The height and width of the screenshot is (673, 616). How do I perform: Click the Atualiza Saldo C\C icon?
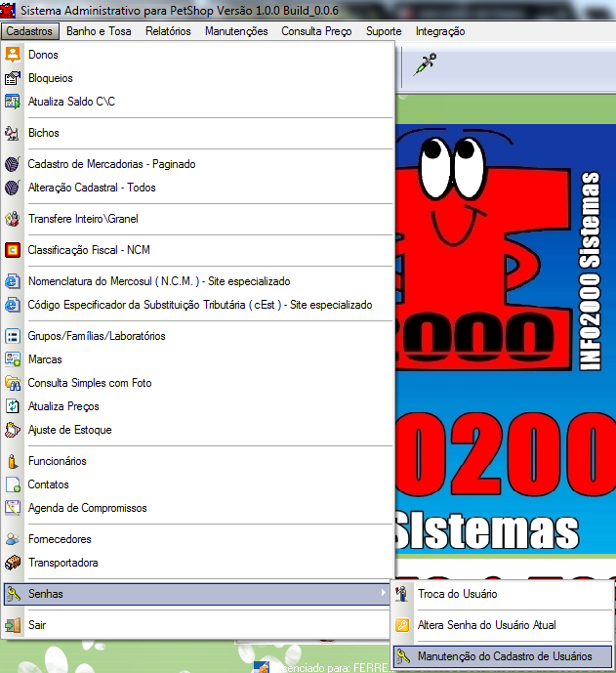13,102
